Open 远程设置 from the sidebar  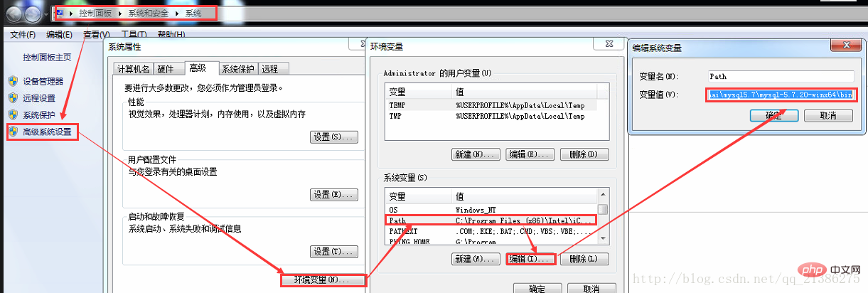[38, 98]
